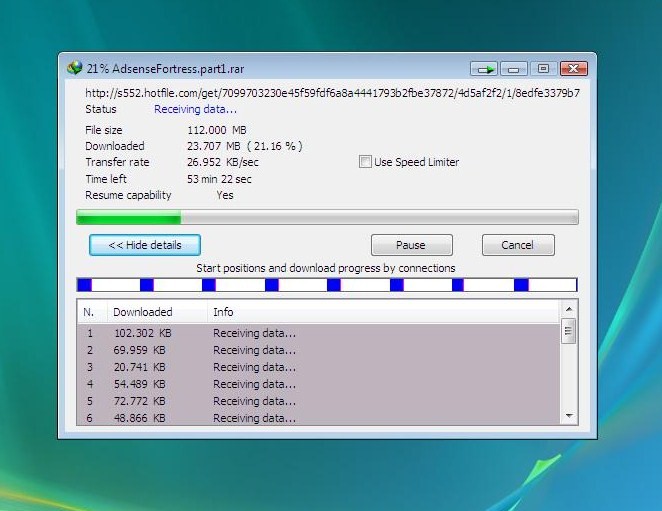Click the connections progress segment bar
The height and width of the screenshot is (511, 662).
click(x=327, y=285)
